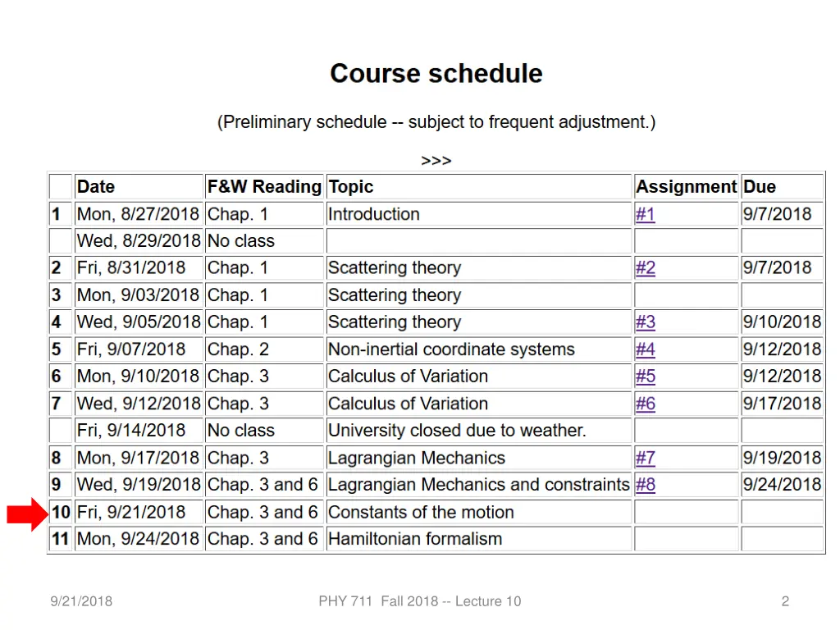
Task: Click the Fri, 9/21/2018 date cell
Action: click(139, 512)
